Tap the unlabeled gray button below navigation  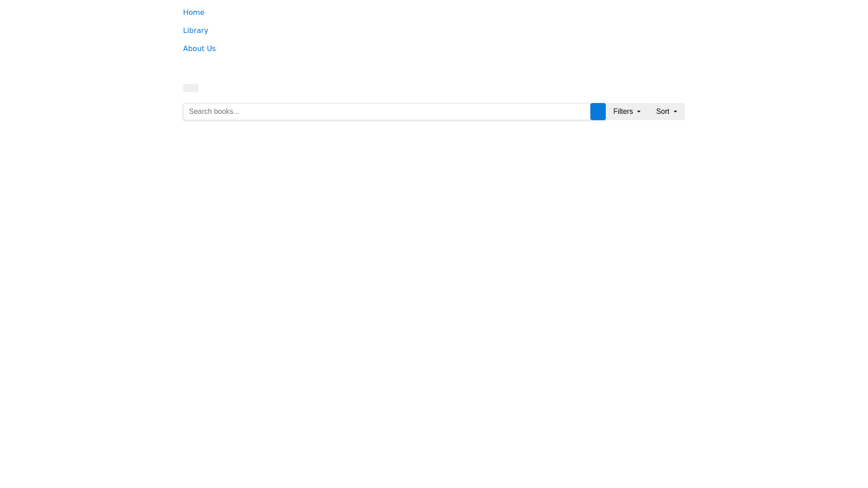tap(190, 88)
